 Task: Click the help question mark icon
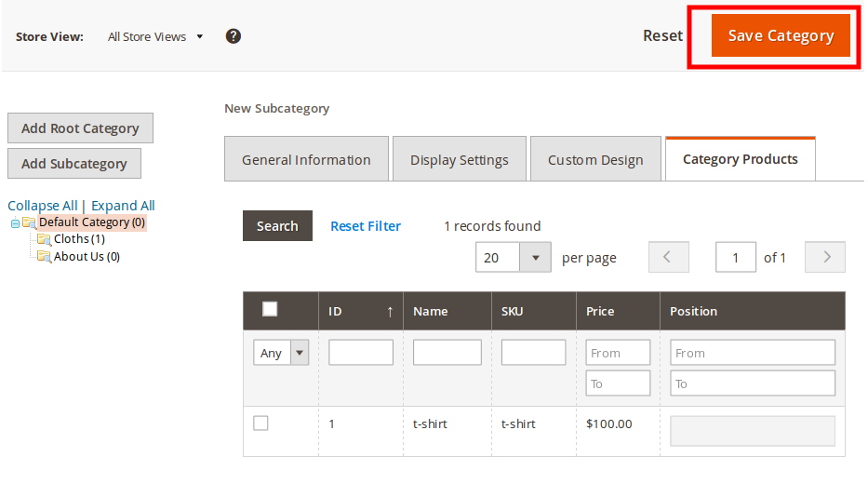234,36
